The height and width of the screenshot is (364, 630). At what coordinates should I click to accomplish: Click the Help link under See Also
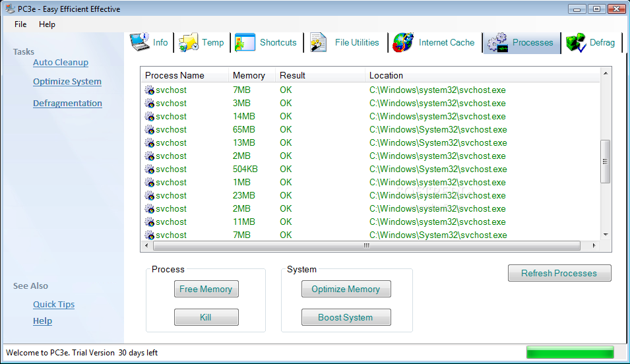coord(43,320)
